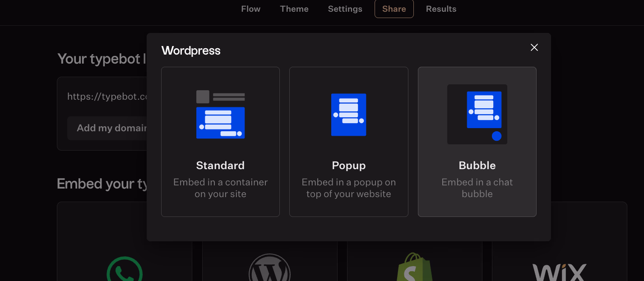The image size is (644, 281).
Task: Click 'Embed in a chat bubble' description
Action: tap(477, 188)
